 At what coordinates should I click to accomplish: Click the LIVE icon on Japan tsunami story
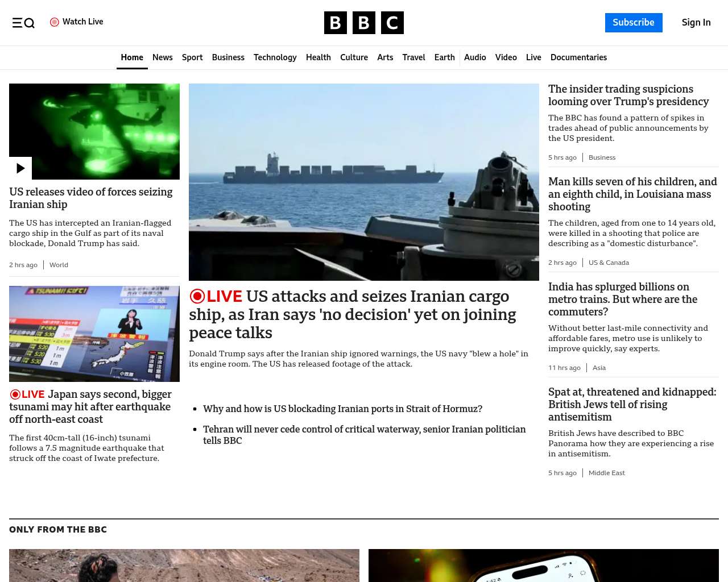click(x=15, y=394)
